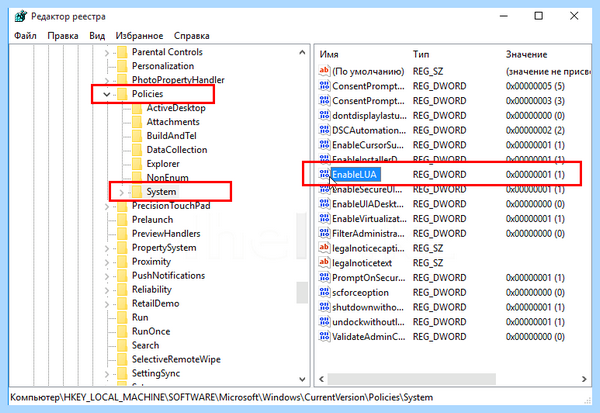
Task: Click the DWORD icon of ValidateAdminC... value
Action: point(324,336)
